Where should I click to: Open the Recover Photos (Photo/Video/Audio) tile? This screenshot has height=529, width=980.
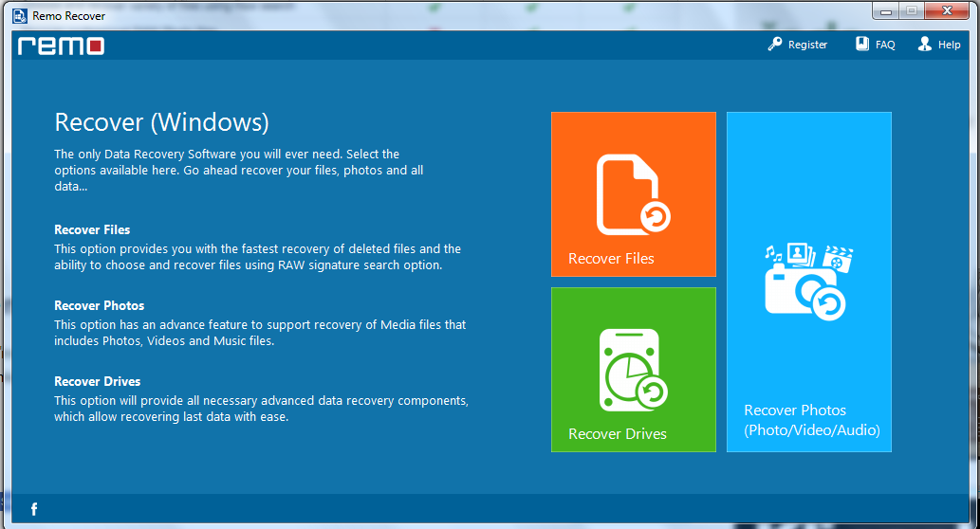point(808,282)
